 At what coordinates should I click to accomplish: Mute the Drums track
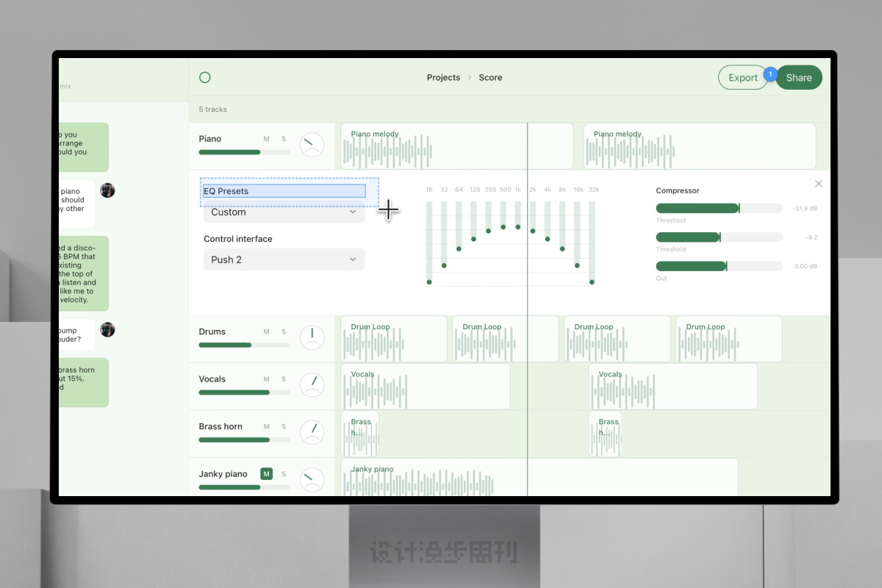(x=266, y=331)
